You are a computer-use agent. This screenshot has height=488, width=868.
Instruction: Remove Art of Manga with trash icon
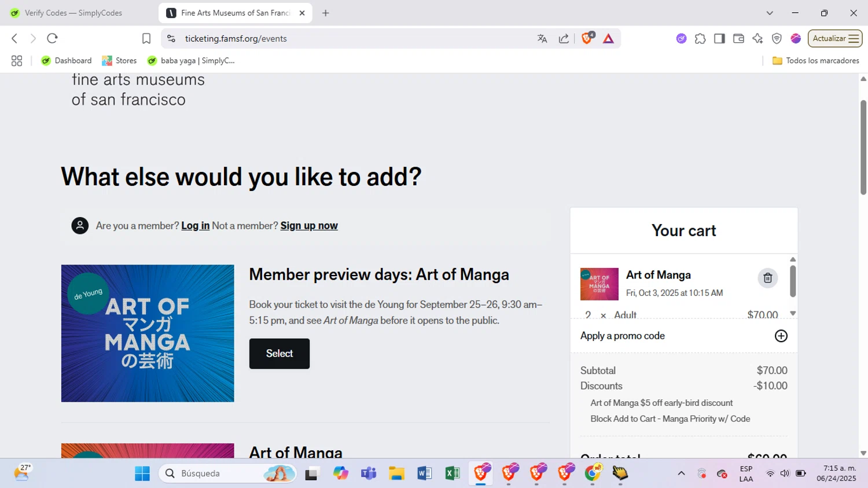(768, 278)
